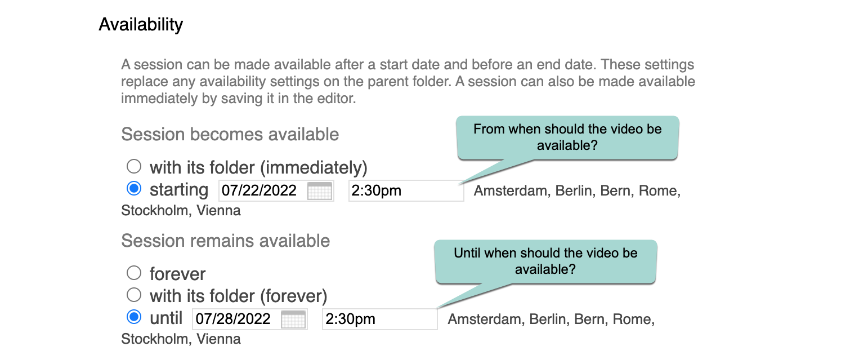Select the 'starting' radio button
The image size is (868, 364).
coord(134,188)
